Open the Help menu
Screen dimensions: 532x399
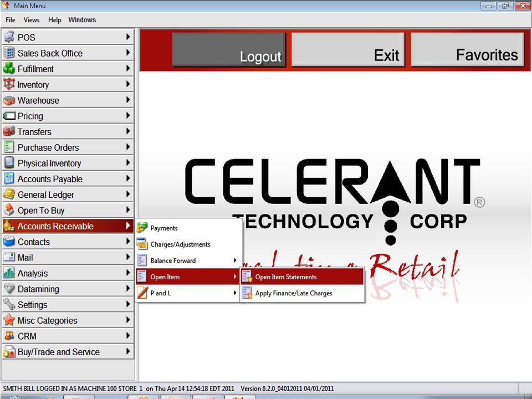pyautogui.click(x=55, y=20)
